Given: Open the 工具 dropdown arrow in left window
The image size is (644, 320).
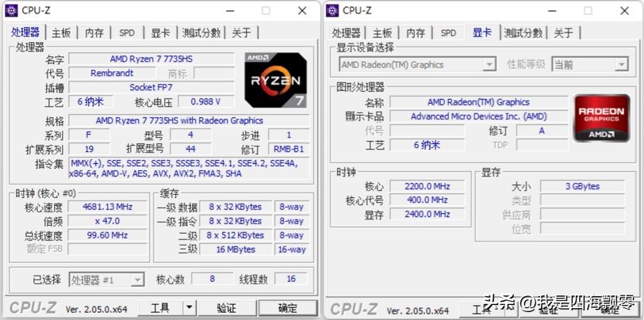Looking at the screenshot, I should pyautogui.click(x=189, y=307).
